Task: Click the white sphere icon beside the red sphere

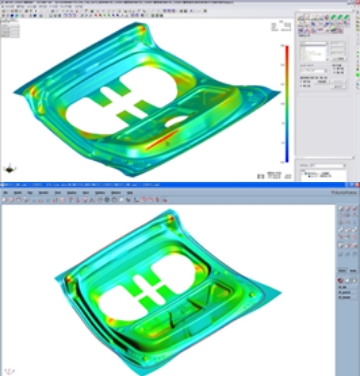Action: point(348,281)
